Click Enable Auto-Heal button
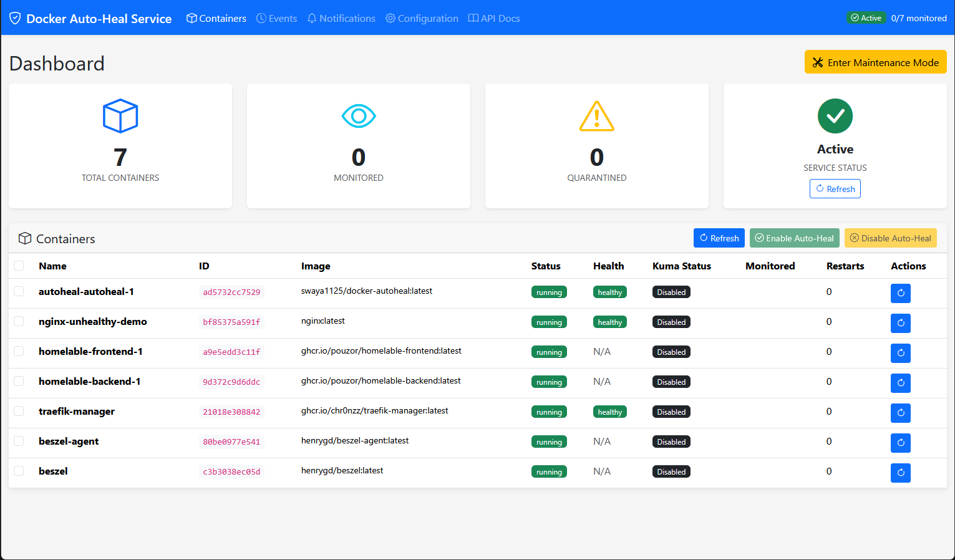The width and height of the screenshot is (955, 560). pyautogui.click(x=795, y=238)
